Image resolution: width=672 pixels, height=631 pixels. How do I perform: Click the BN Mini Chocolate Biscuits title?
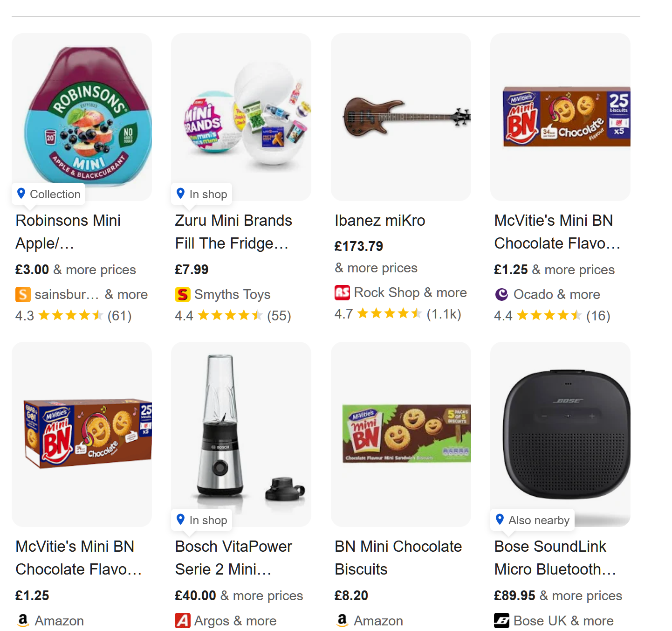(x=398, y=558)
